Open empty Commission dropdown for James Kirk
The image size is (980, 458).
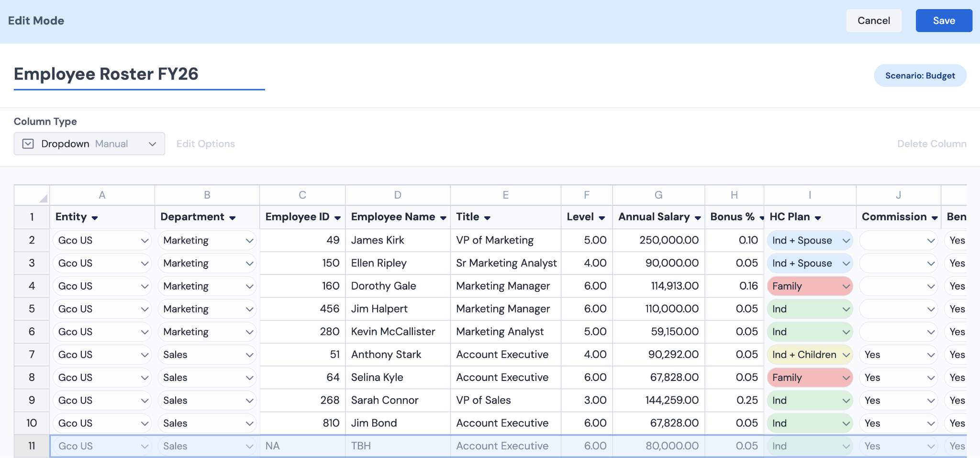coord(898,240)
